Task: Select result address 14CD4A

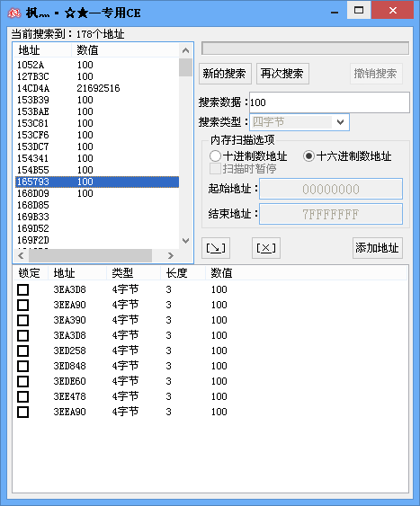Action: (x=33, y=88)
